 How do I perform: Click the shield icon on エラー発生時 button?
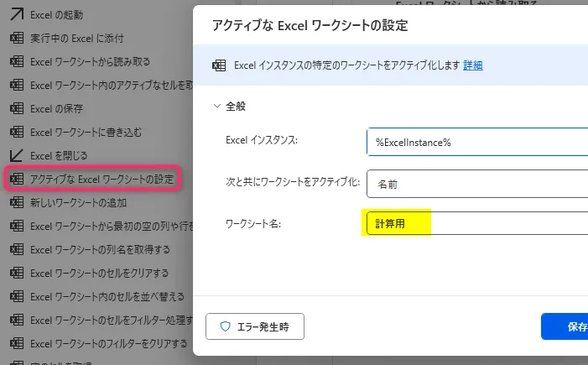225,326
